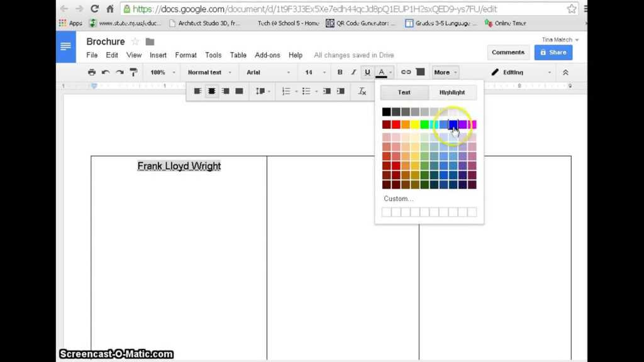Click the Print icon in toolbar
The width and height of the screenshot is (644, 362).
pyautogui.click(x=92, y=72)
